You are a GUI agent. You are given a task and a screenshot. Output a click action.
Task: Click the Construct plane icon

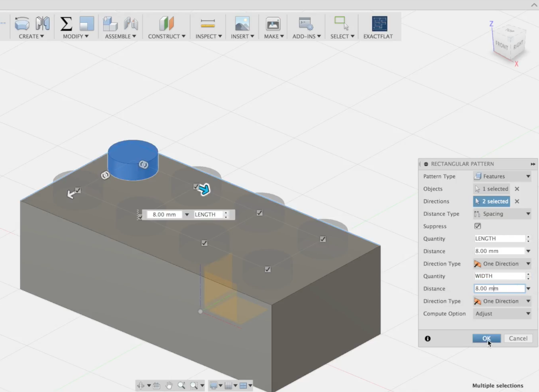coord(166,23)
